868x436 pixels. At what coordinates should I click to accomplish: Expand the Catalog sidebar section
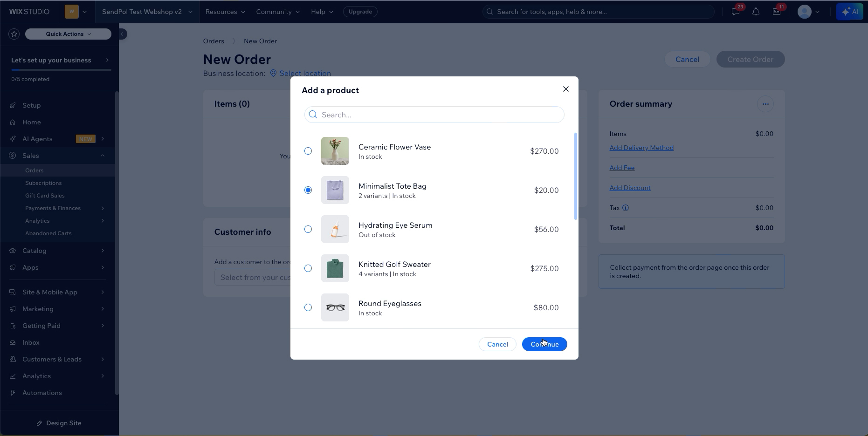coord(57,251)
